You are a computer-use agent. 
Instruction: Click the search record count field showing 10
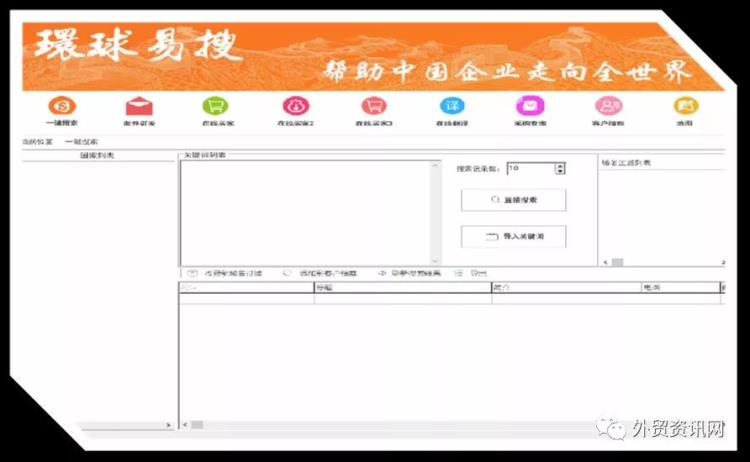[x=530, y=168]
